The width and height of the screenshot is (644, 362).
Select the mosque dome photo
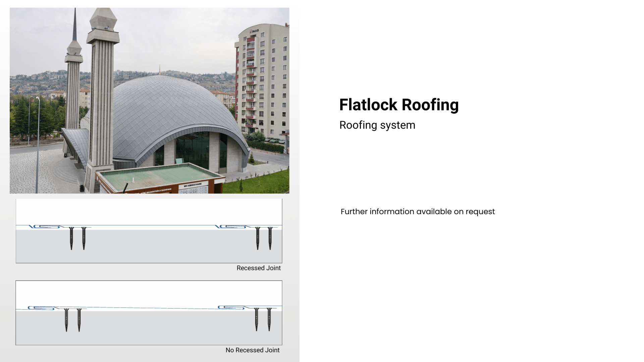coord(149,101)
